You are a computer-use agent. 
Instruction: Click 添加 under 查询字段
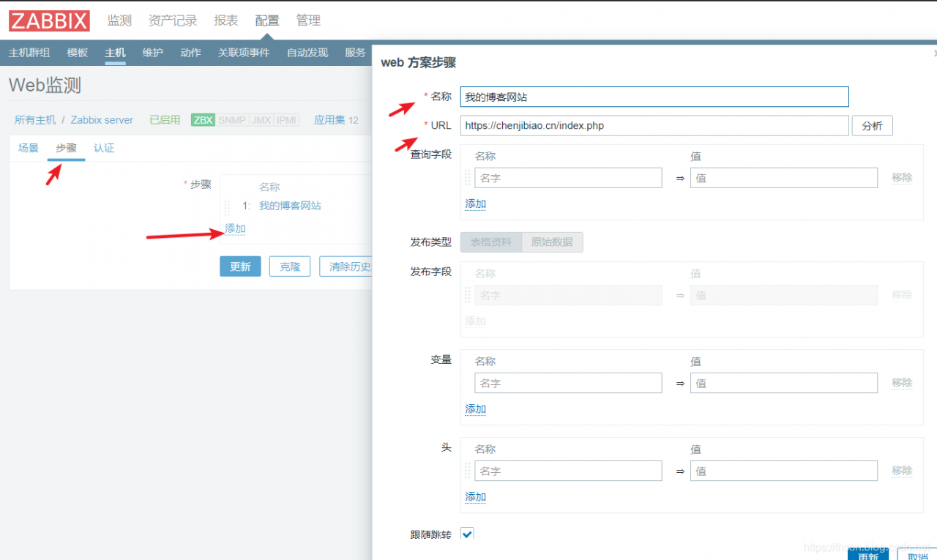tap(476, 204)
